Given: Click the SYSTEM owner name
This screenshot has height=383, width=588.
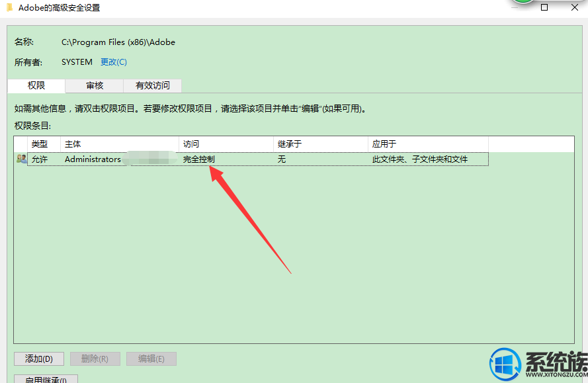Looking at the screenshot, I should click(x=77, y=62).
